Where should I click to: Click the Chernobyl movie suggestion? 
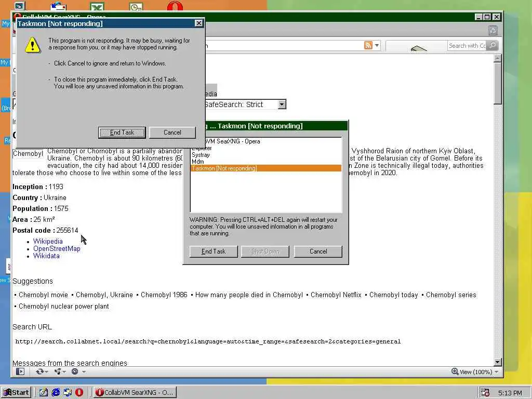coord(43,295)
